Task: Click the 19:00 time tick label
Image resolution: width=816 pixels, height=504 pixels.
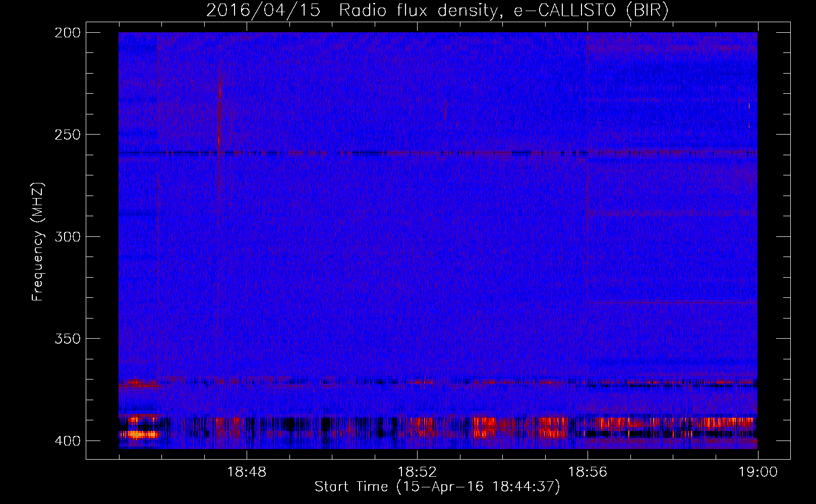Action: 758,472
